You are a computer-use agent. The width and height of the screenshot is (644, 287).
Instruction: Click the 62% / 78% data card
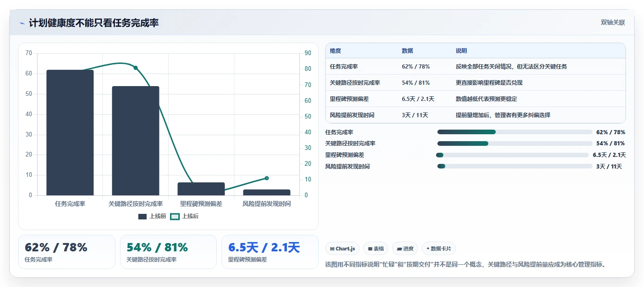66,252
